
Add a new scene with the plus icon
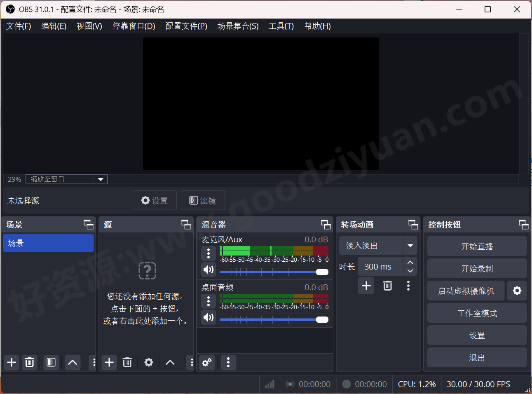click(x=11, y=362)
